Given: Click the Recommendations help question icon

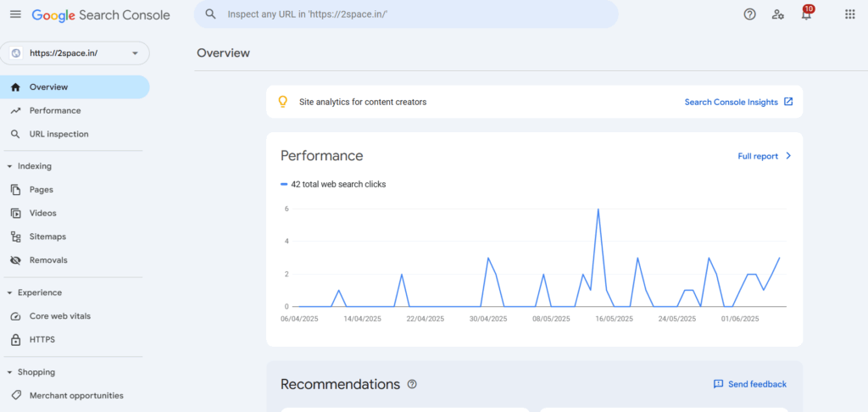Looking at the screenshot, I should coord(412,384).
